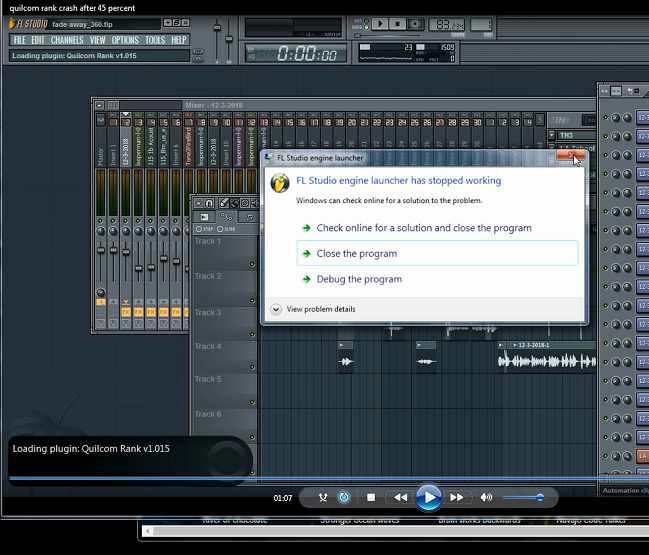Toggle repeat in the media player

tap(344, 497)
